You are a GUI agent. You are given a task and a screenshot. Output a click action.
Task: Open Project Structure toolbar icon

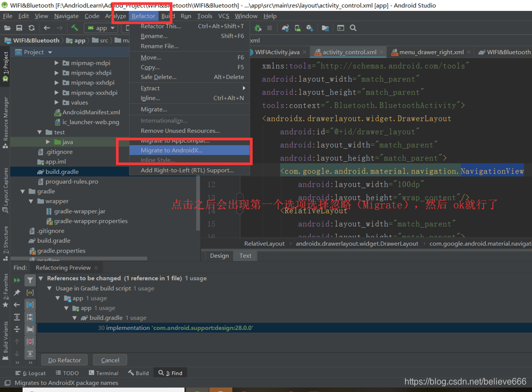click(325, 28)
